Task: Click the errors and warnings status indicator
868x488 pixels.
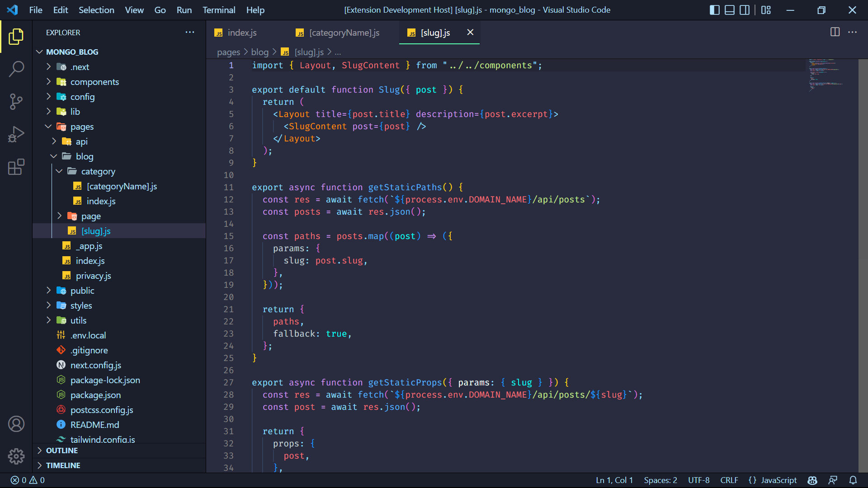Action: tap(28, 480)
